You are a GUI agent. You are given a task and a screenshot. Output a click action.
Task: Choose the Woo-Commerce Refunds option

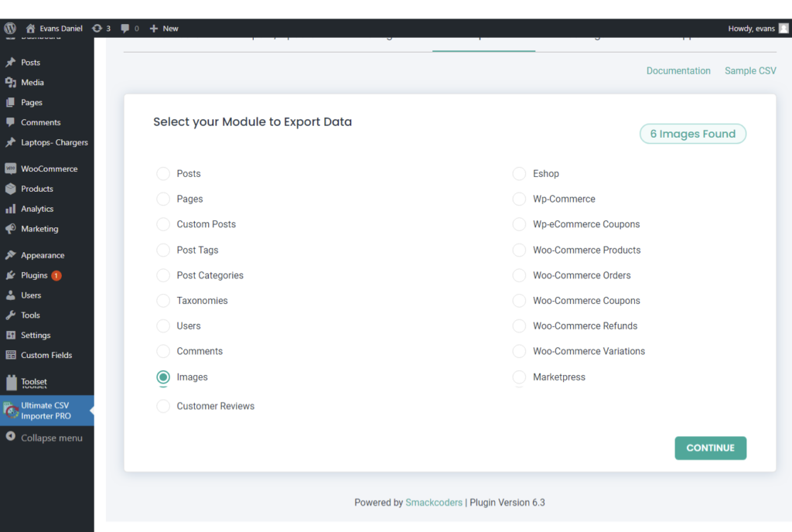[519, 326]
